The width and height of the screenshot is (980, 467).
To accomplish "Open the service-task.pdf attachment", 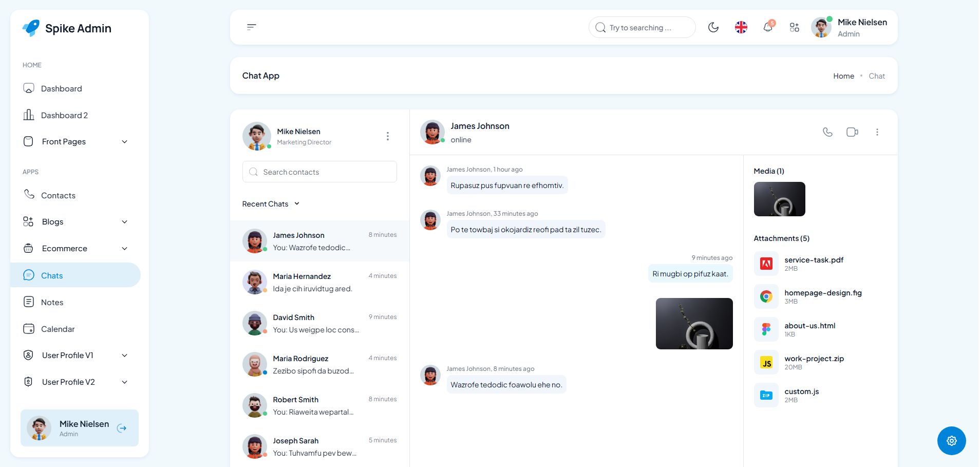I will tap(814, 260).
